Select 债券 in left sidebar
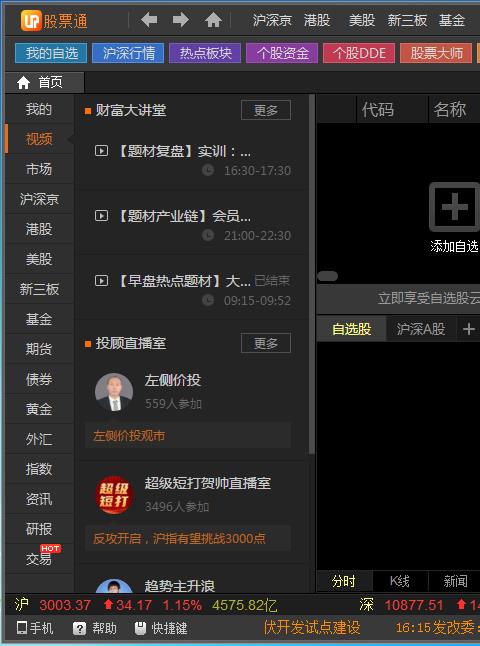This screenshot has width=480, height=646. coord(39,379)
